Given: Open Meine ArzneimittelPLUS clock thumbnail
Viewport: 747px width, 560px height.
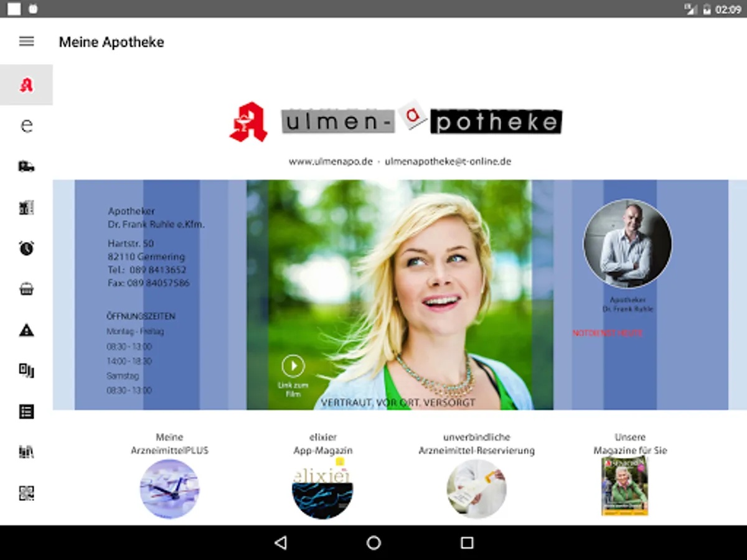Looking at the screenshot, I should [x=169, y=489].
